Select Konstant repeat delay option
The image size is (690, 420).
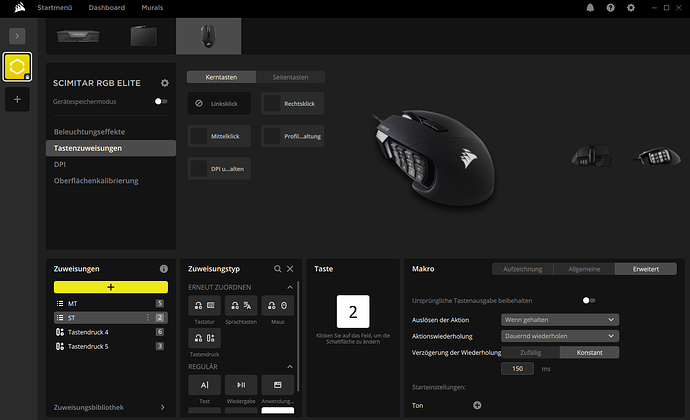point(589,352)
